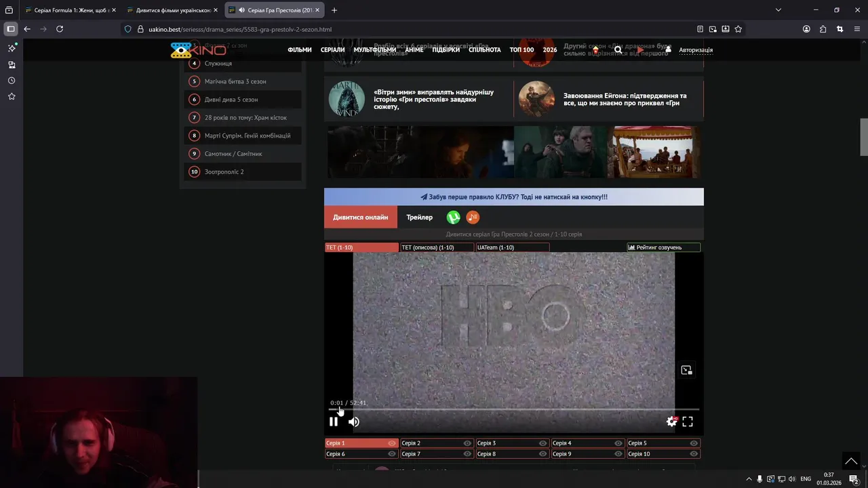Image resolution: width=868 pixels, height=488 pixels.
Task: Go back to the previous page
Action: coord(27,29)
